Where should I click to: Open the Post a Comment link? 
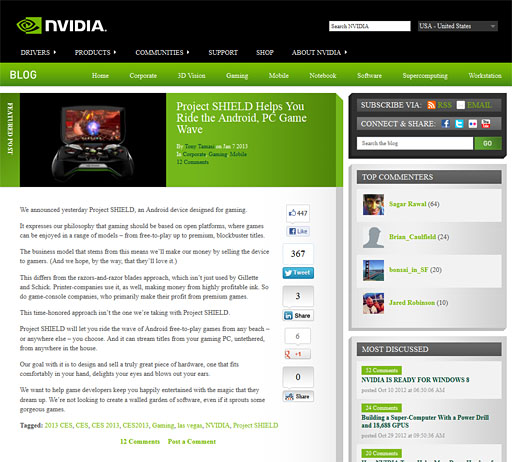click(x=192, y=442)
